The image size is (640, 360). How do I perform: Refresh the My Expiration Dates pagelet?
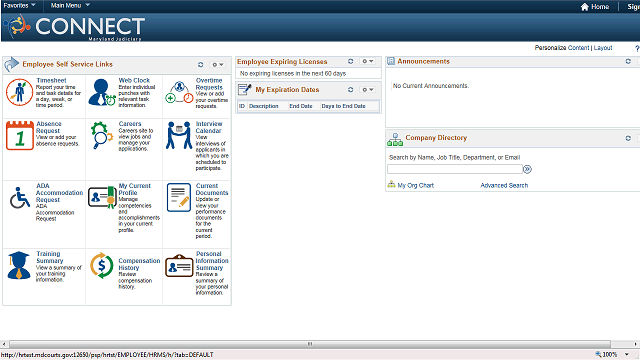[350, 89]
